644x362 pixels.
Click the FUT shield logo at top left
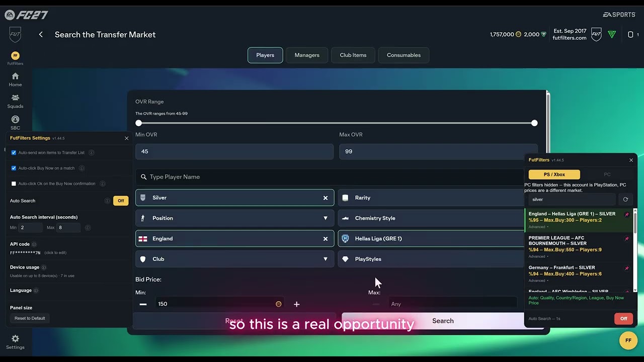pos(15,35)
